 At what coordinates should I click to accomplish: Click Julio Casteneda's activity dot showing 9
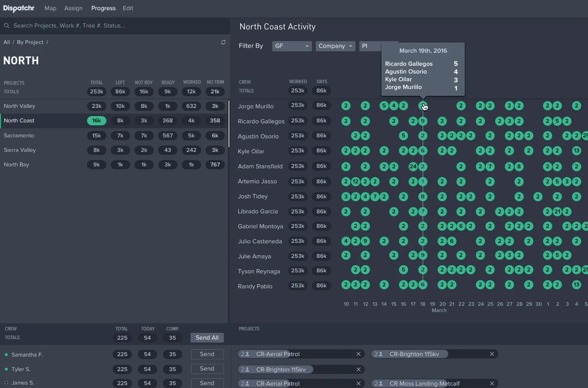(x=365, y=241)
